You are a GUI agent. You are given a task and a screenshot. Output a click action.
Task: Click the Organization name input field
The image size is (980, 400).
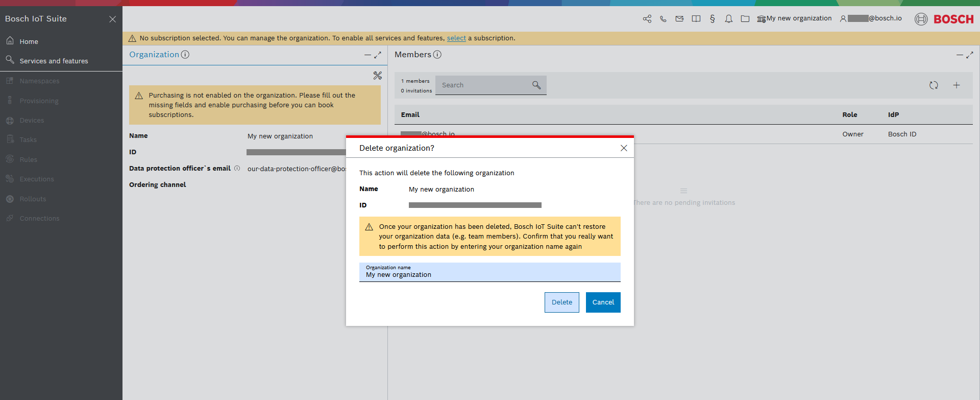point(490,272)
